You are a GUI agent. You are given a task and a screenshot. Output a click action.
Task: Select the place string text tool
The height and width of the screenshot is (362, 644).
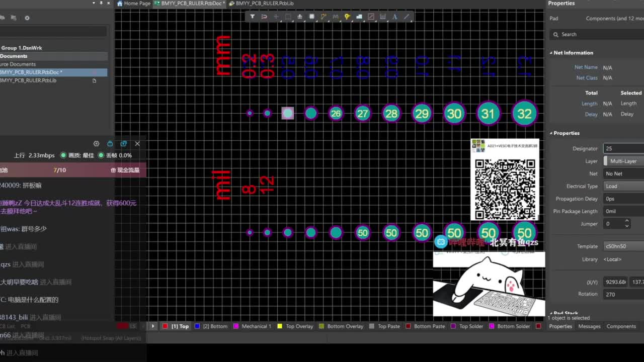pyautogui.click(x=394, y=17)
